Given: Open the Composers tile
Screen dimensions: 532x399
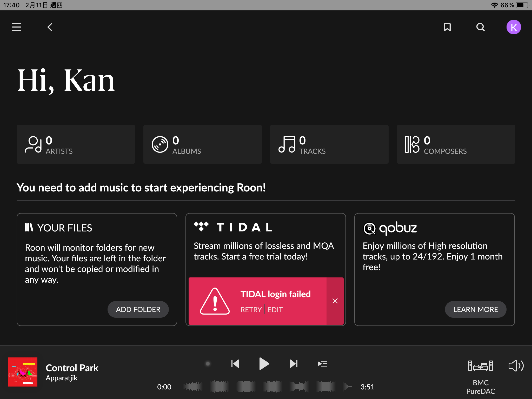Looking at the screenshot, I should pyautogui.click(x=456, y=144).
